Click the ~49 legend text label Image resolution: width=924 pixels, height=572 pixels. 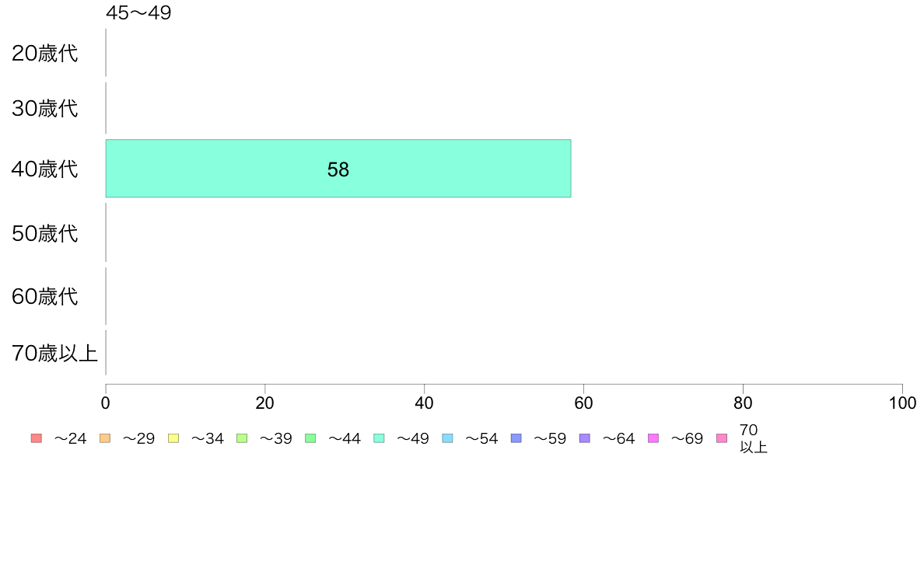pos(412,439)
